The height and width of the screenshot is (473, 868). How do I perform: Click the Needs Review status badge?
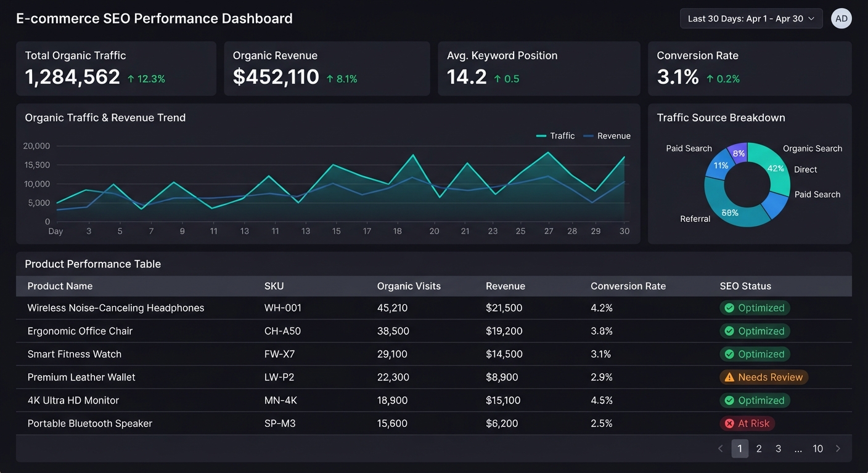tap(764, 377)
